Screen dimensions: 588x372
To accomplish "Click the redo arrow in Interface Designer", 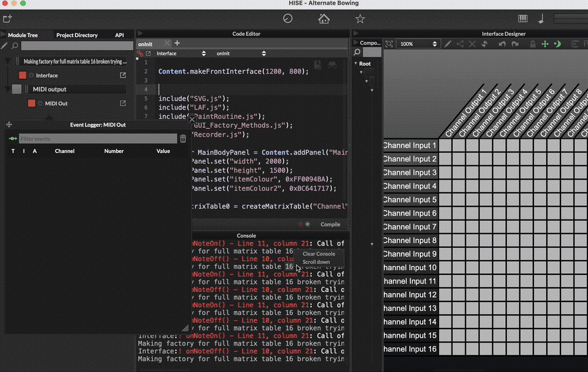I will [515, 44].
